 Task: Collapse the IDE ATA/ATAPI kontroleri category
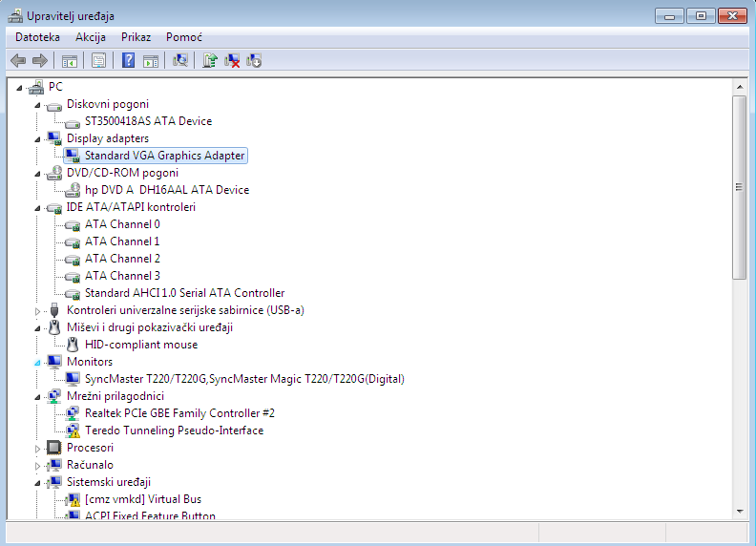click(38, 207)
